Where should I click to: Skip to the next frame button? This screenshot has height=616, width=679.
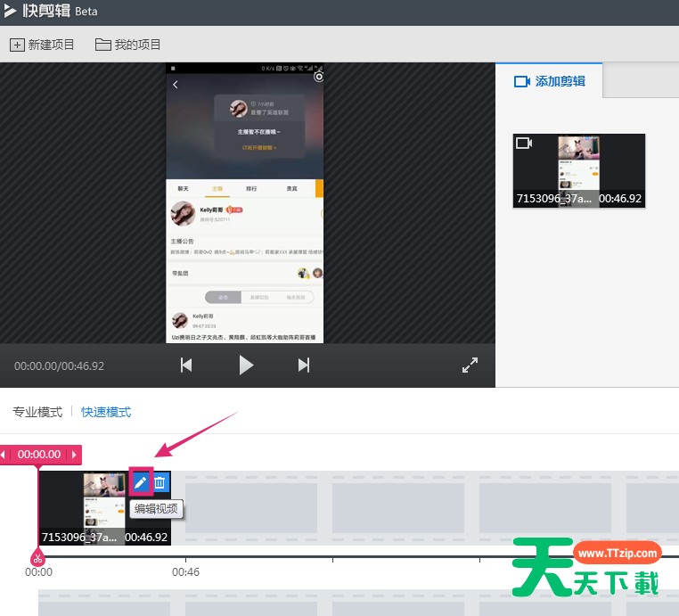coord(304,365)
